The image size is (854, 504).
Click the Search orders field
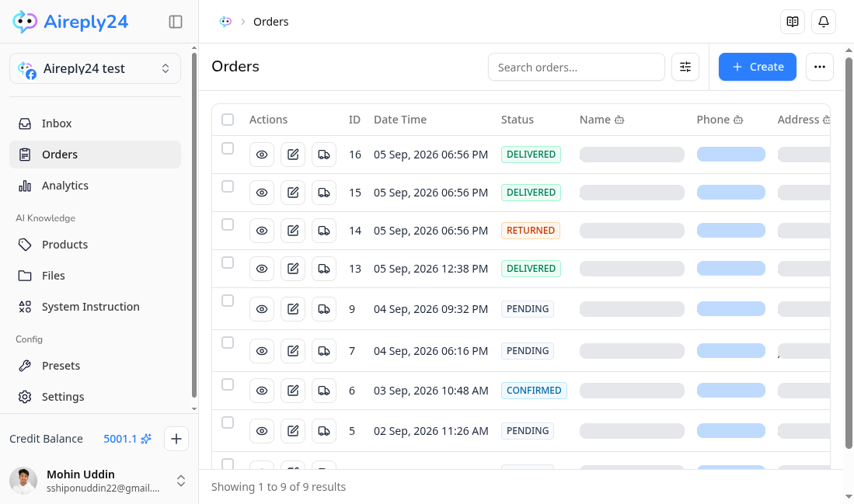(x=577, y=67)
